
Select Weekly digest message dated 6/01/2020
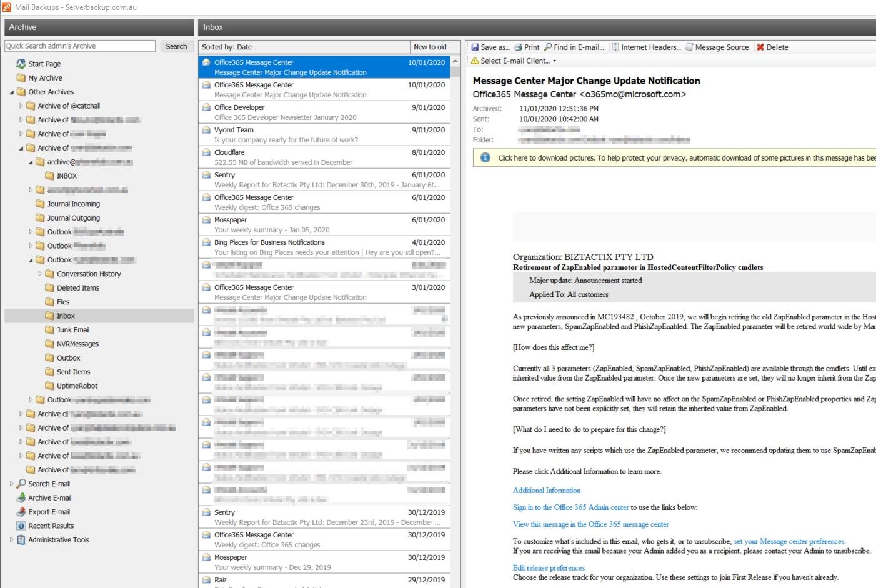[324, 202]
